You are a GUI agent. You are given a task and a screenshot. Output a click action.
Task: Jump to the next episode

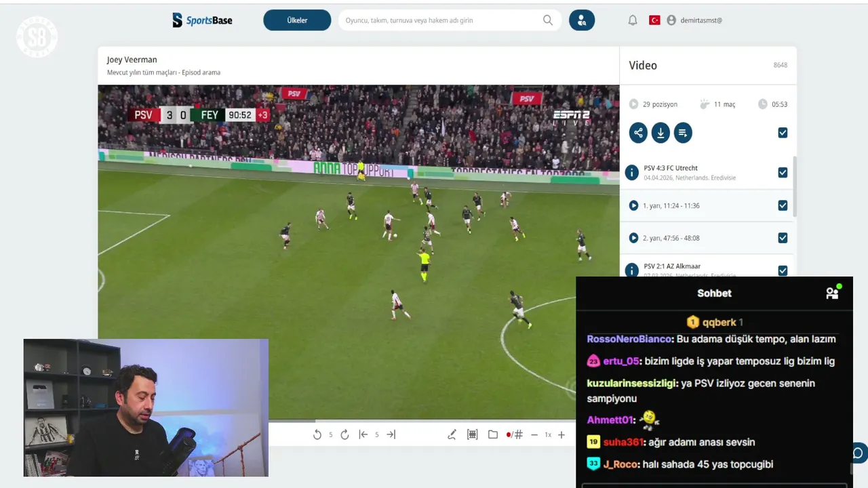pos(391,434)
